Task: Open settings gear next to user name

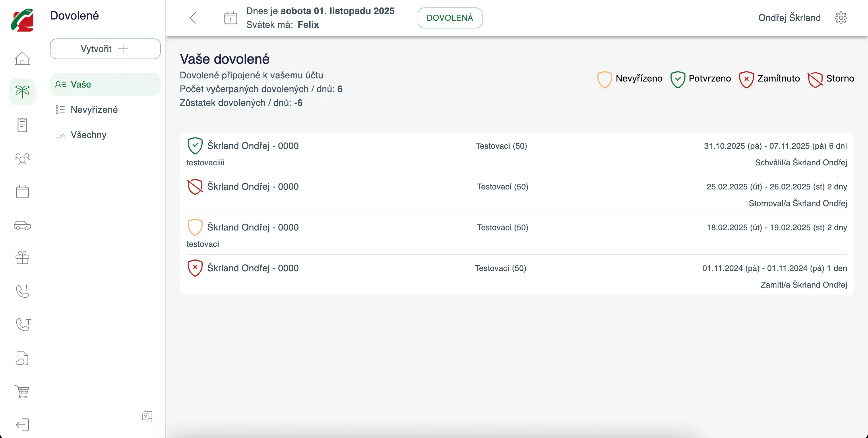Action: pyautogui.click(x=841, y=18)
